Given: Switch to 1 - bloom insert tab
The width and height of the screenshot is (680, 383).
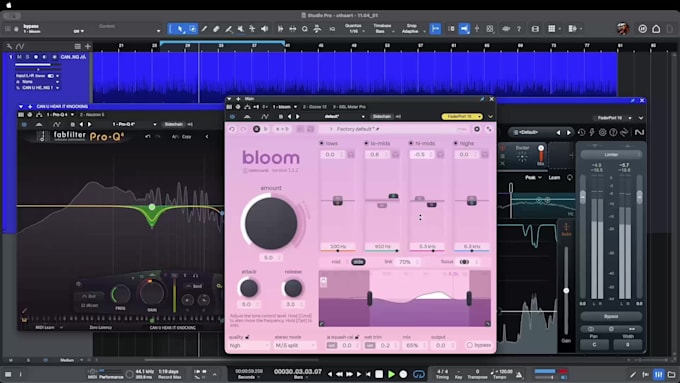Looking at the screenshot, I should point(282,107).
